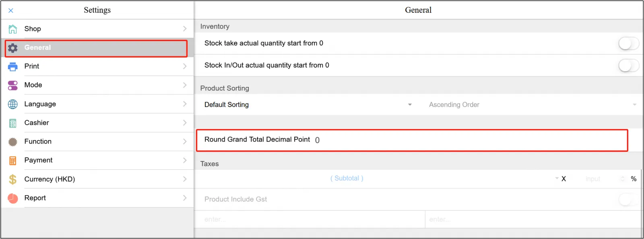Click the Print printer icon
644x239 pixels.
pyautogui.click(x=12, y=66)
